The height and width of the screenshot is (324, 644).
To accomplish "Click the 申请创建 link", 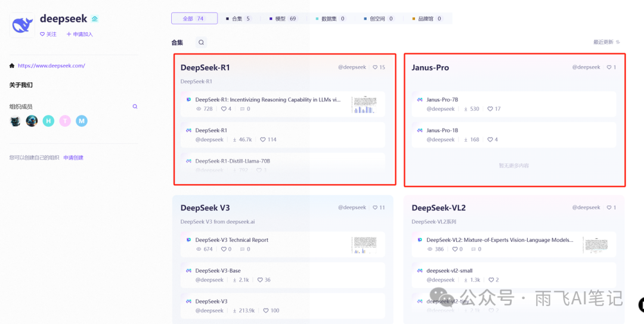I will pos(73,157).
